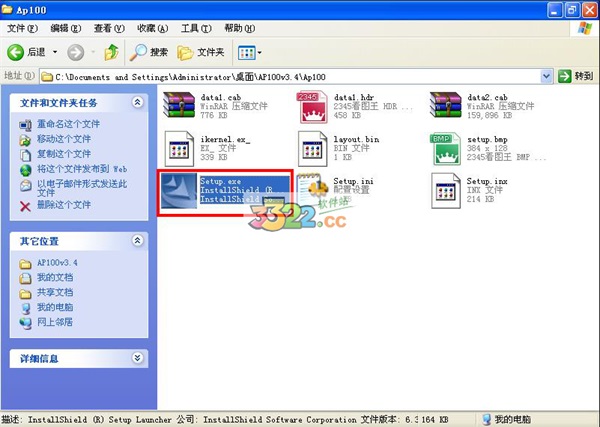Click the Windows flag logo throbber
The image size is (600, 427).
point(585,28)
